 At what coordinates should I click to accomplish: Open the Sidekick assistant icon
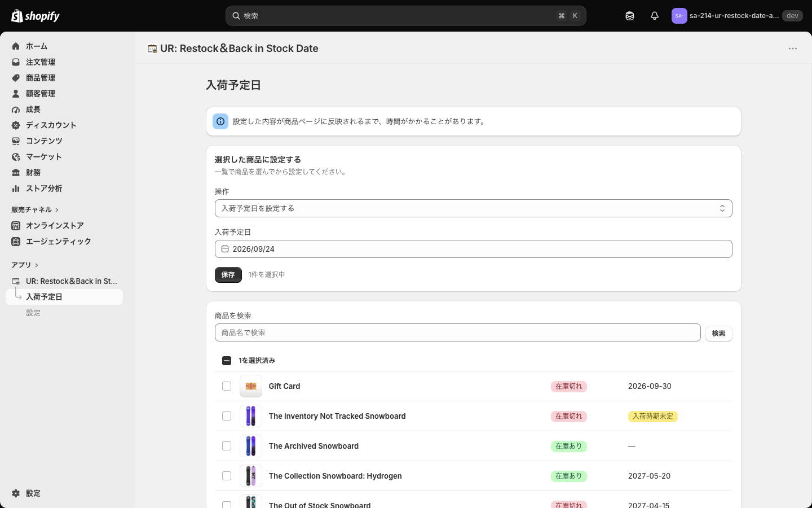[630, 16]
